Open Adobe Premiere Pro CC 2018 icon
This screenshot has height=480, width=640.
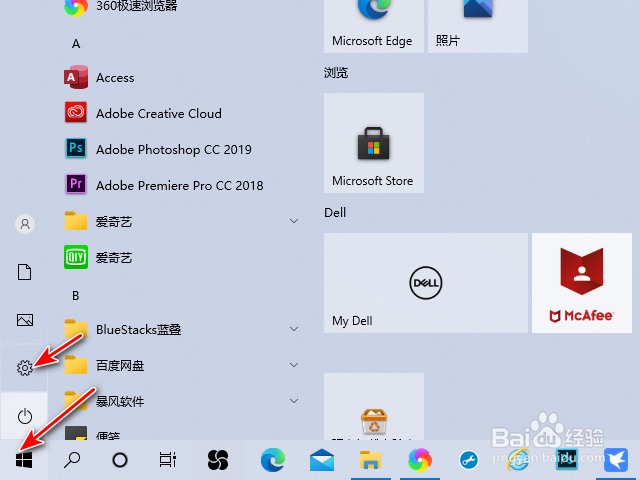[76, 184]
